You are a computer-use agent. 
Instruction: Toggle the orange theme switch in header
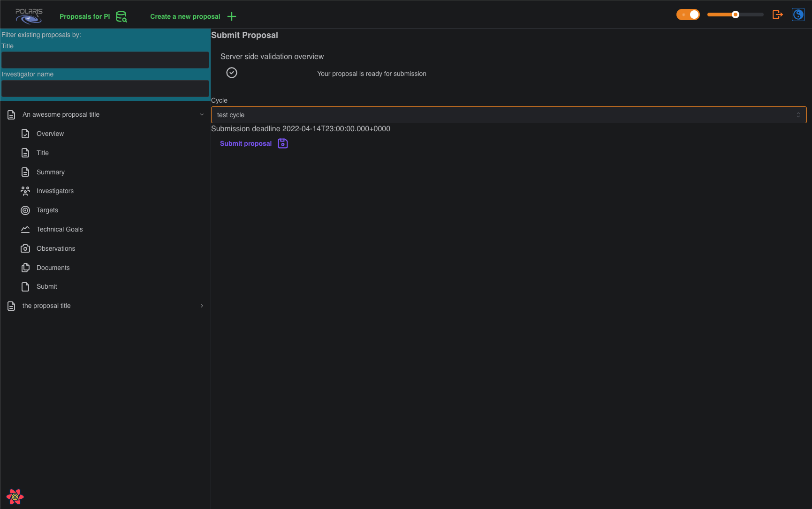(688, 15)
